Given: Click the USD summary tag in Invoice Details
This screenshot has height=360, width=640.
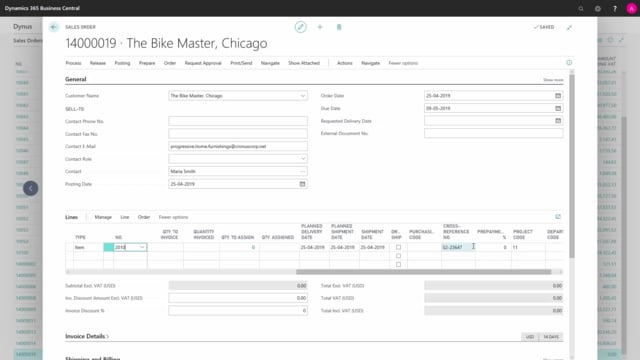Looking at the screenshot, I should [529, 337].
